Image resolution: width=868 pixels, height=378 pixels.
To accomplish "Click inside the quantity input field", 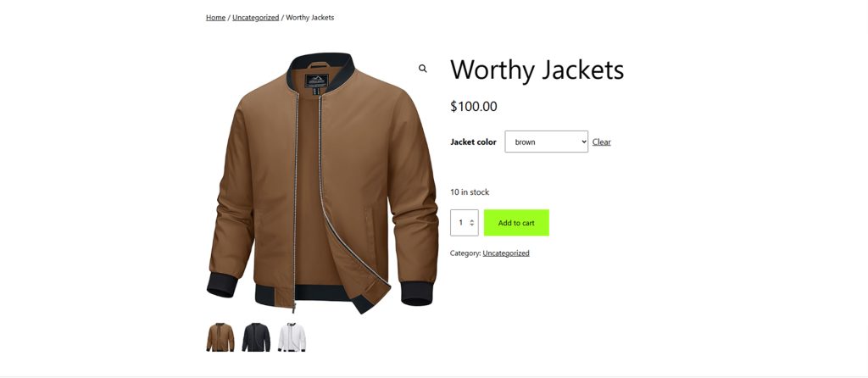I will [x=462, y=223].
